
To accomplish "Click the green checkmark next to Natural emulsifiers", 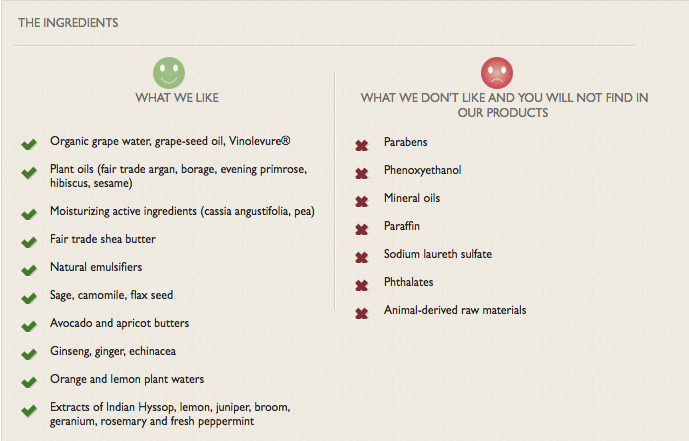I will tap(29, 270).
